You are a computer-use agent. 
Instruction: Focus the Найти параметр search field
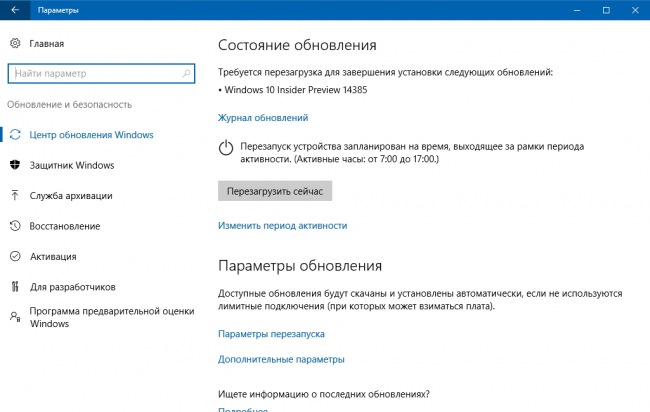click(101, 73)
